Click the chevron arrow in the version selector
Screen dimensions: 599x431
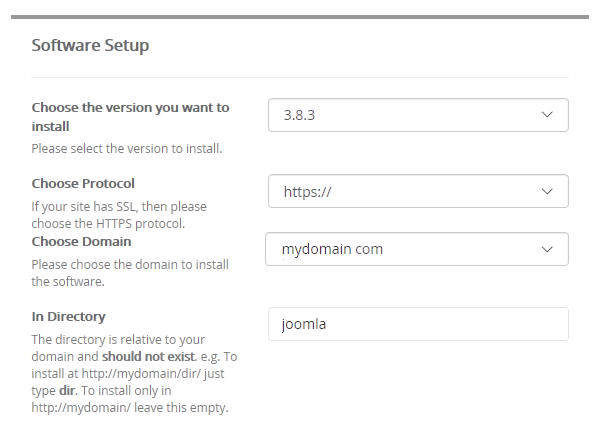pyautogui.click(x=547, y=115)
